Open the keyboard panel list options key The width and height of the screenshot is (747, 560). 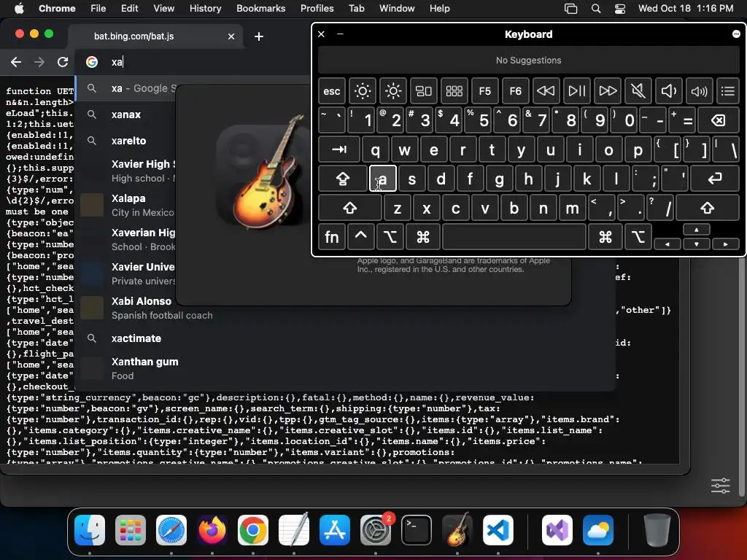(728, 91)
